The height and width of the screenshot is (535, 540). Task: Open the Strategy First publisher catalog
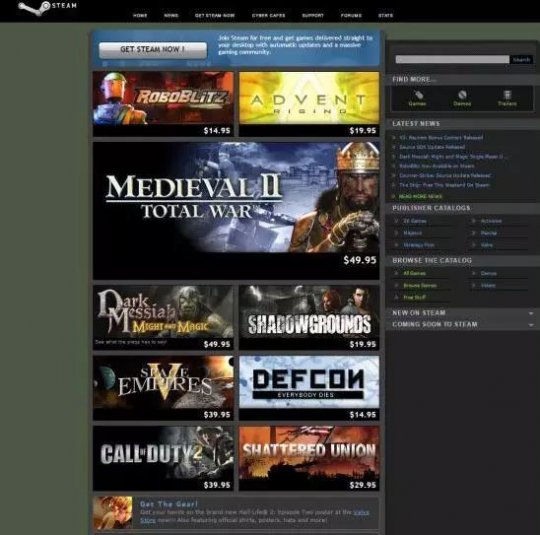click(x=418, y=245)
